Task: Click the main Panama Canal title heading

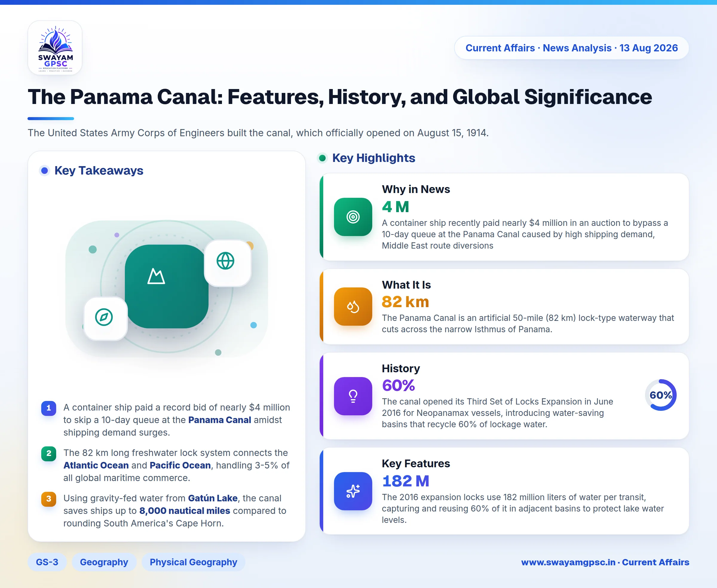Action: click(x=340, y=97)
